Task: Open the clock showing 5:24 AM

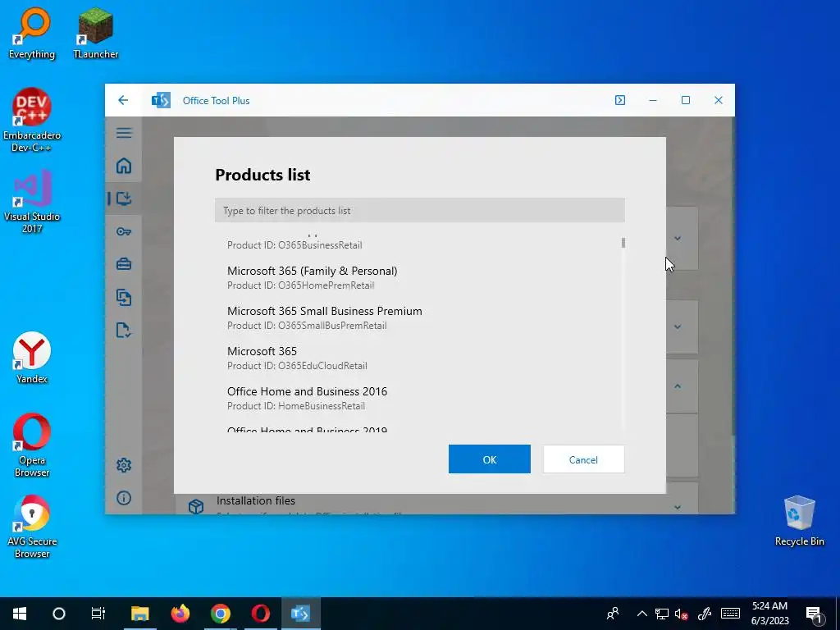Action: coord(769,614)
